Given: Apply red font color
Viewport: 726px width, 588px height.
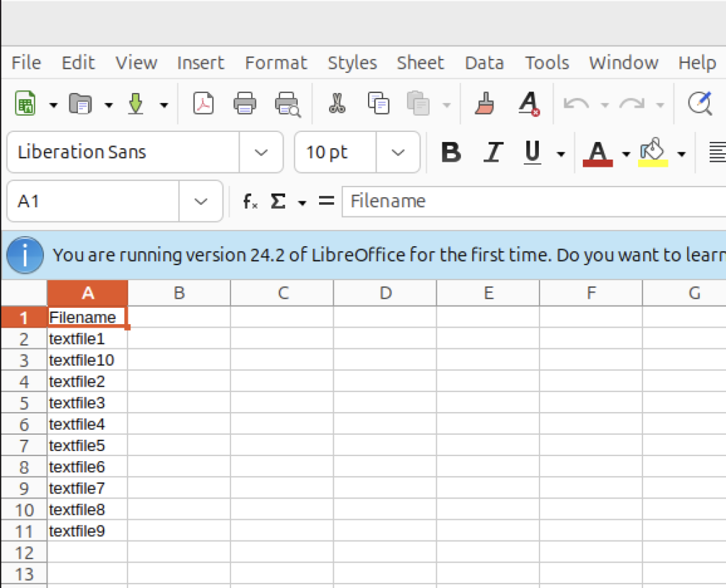Looking at the screenshot, I should tap(598, 153).
